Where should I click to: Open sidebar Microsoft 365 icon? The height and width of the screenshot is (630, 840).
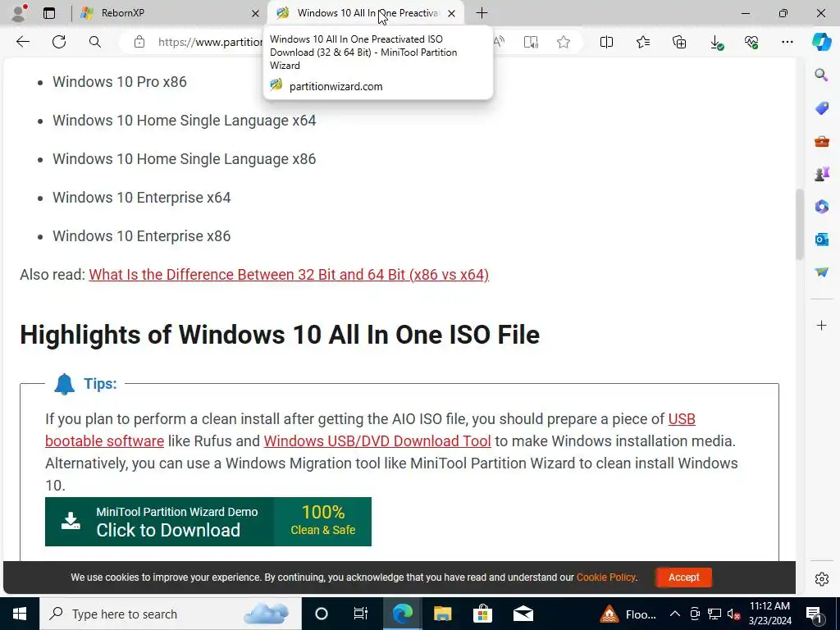[x=821, y=206]
